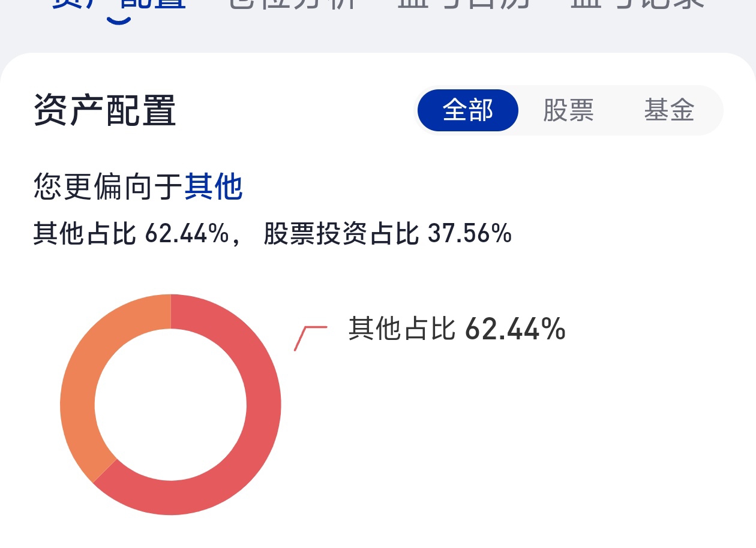756x548 pixels.
Task: Tap the white center of donut chart
Action: (x=170, y=405)
